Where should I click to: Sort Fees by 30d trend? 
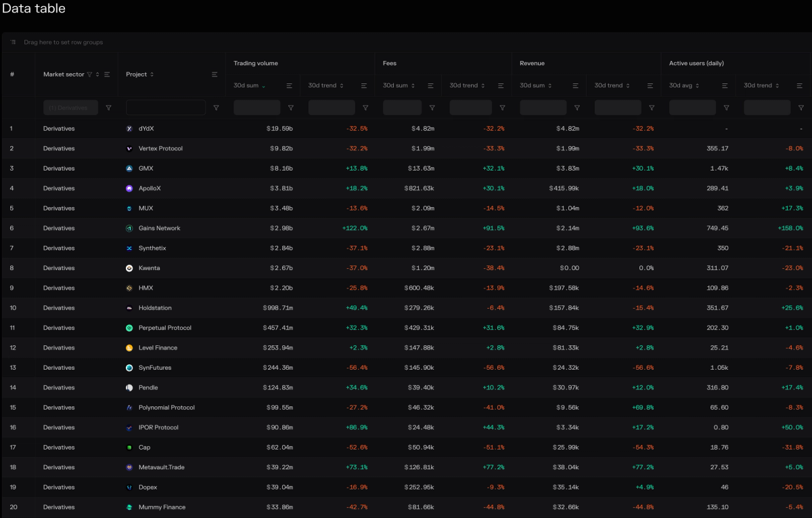tap(464, 85)
